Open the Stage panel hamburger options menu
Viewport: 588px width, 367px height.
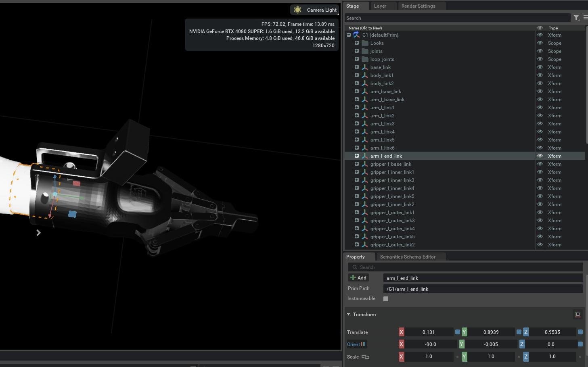[585, 18]
